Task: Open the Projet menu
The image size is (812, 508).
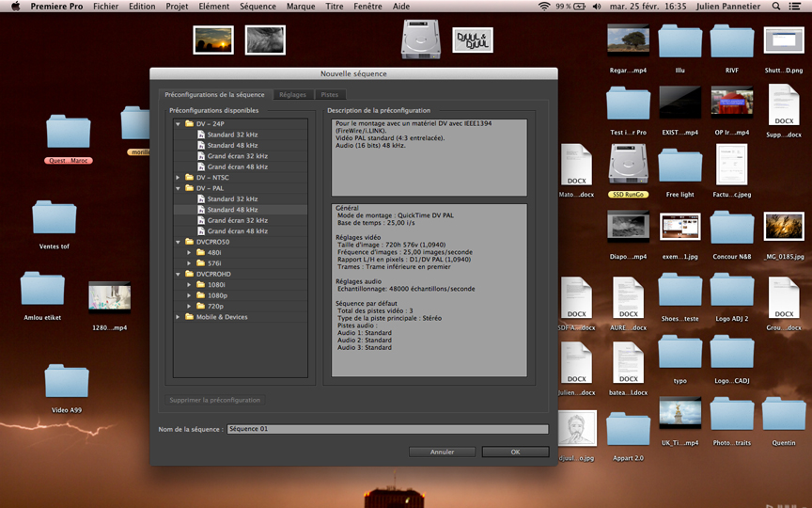Action: tap(177, 7)
